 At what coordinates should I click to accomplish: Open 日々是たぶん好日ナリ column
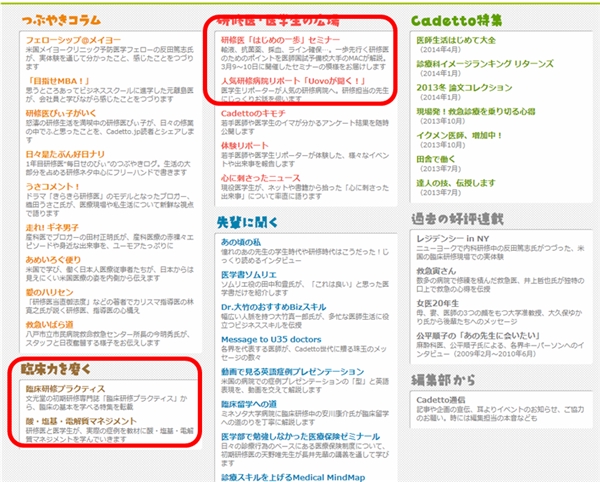[65, 154]
